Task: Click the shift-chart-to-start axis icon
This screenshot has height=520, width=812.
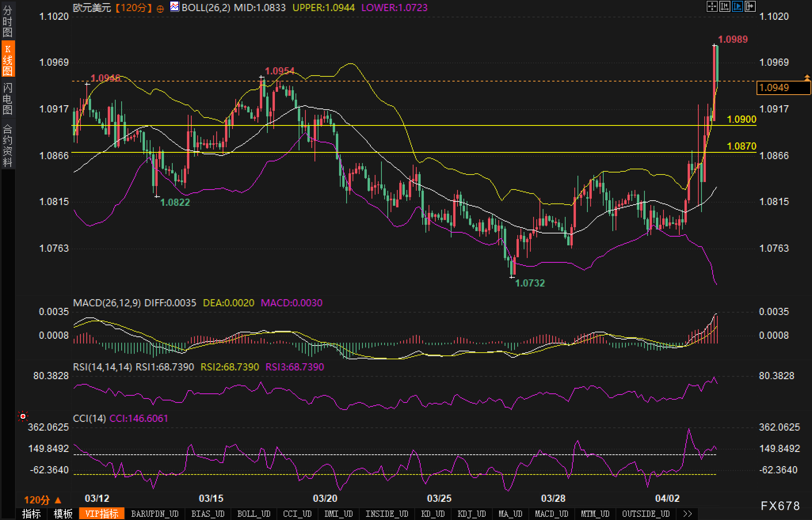Action: [x=724, y=6]
